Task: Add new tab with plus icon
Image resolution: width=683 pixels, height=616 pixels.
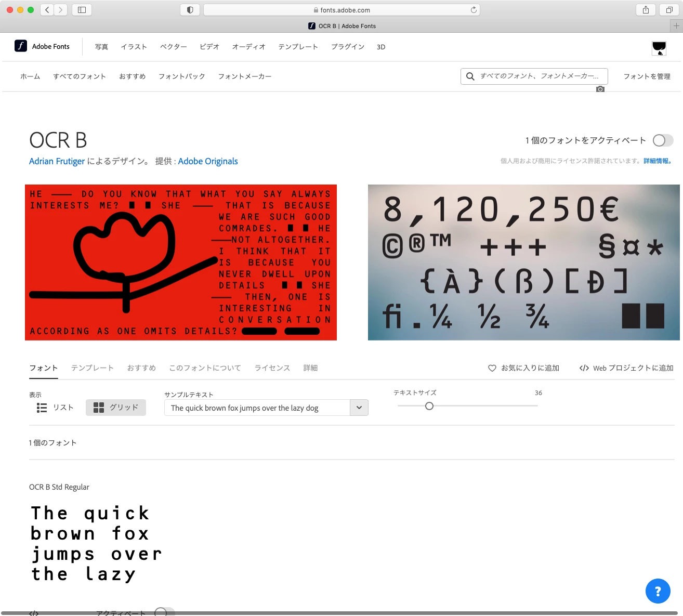Action: coord(676,25)
